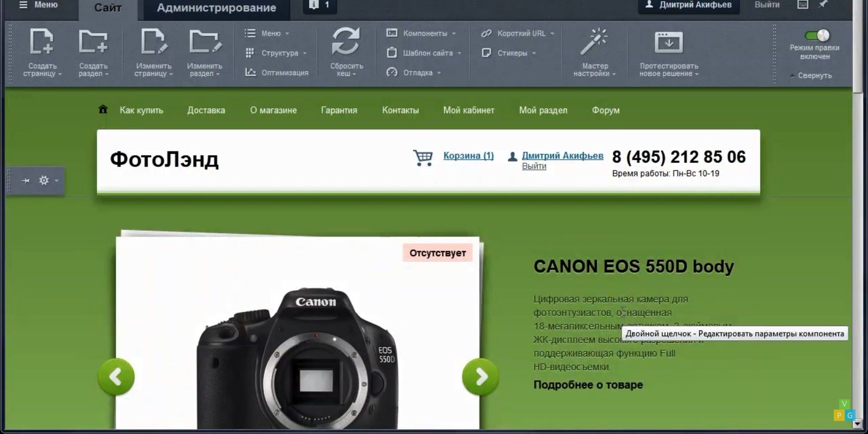Open Как купить navigation item
The height and width of the screenshot is (434, 868).
[x=141, y=110]
